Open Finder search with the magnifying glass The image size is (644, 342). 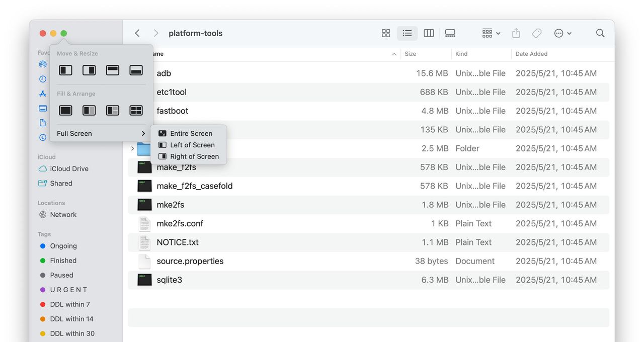(600, 33)
